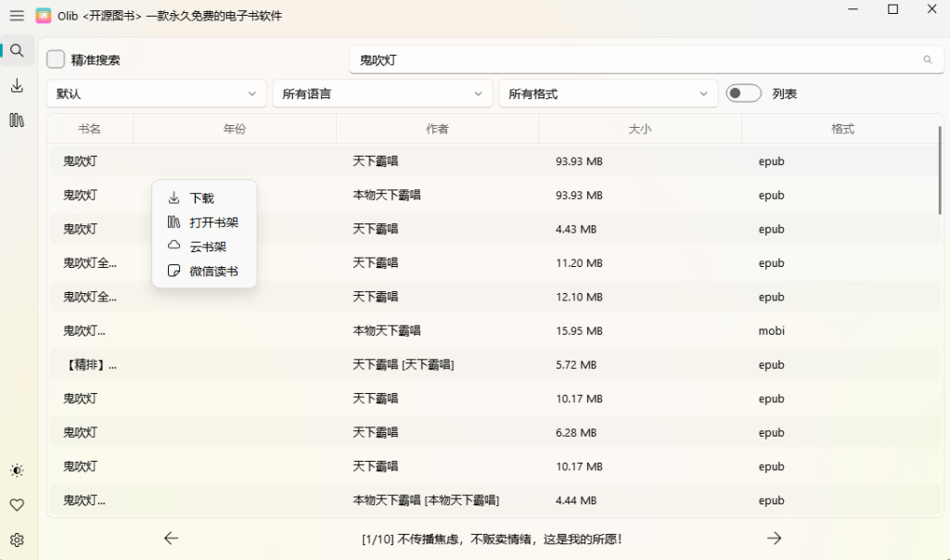Screen dimensions: 950x560
Task: Select the search page icon in sidebar
Action: point(17,51)
